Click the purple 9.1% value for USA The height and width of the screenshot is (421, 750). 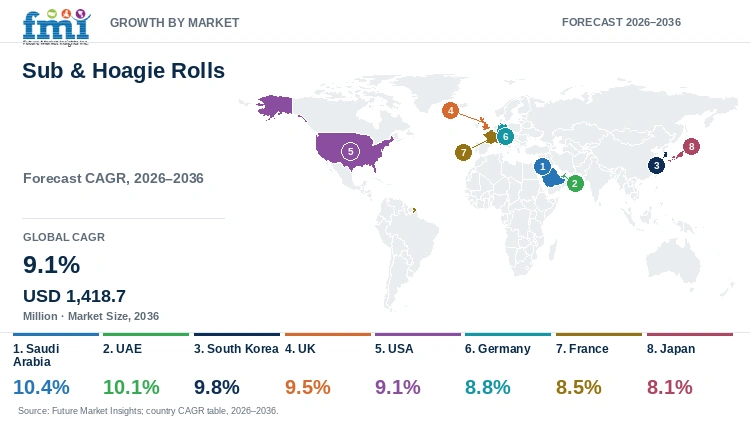[x=397, y=387]
